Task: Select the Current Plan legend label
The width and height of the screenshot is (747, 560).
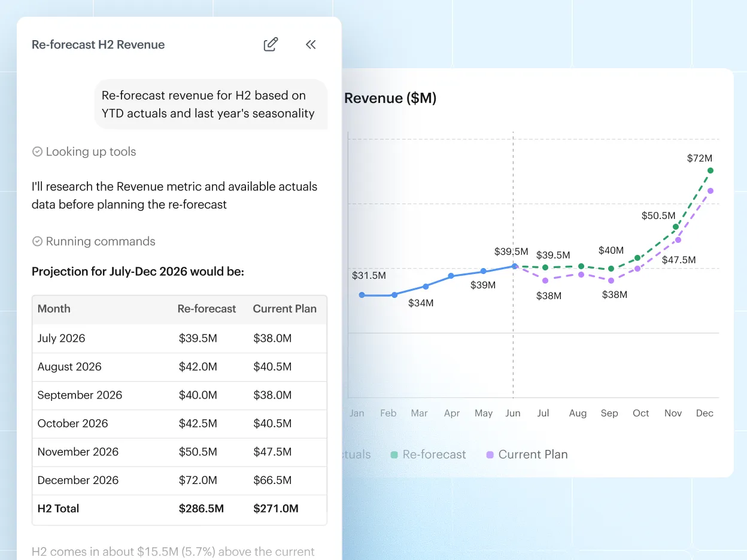Action: coord(533,455)
